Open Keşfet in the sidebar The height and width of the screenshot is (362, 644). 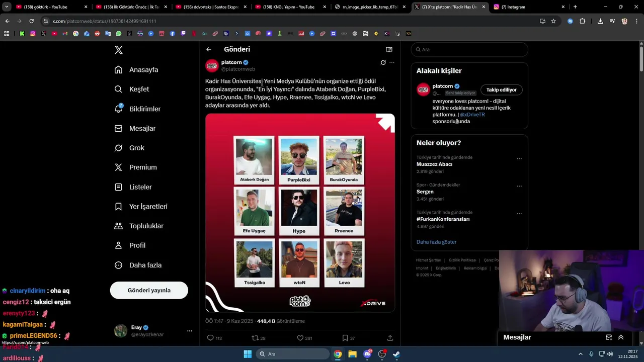point(132,89)
